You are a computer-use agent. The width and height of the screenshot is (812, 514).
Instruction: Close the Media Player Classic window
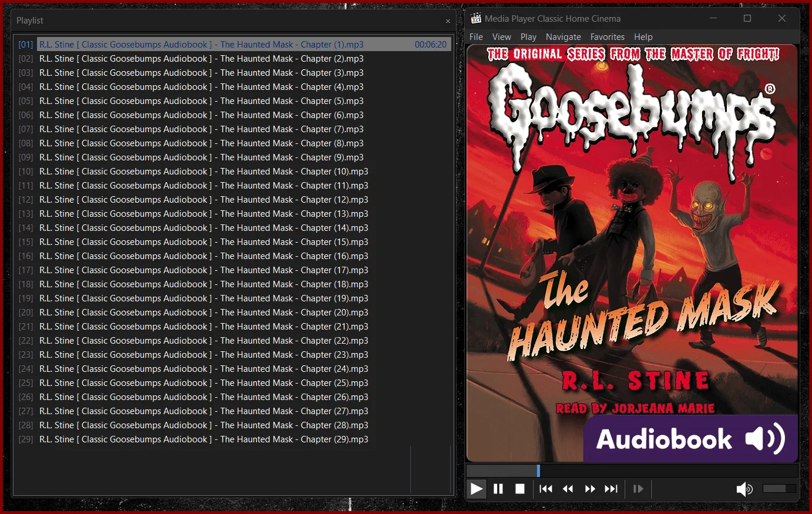pyautogui.click(x=782, y=18)
